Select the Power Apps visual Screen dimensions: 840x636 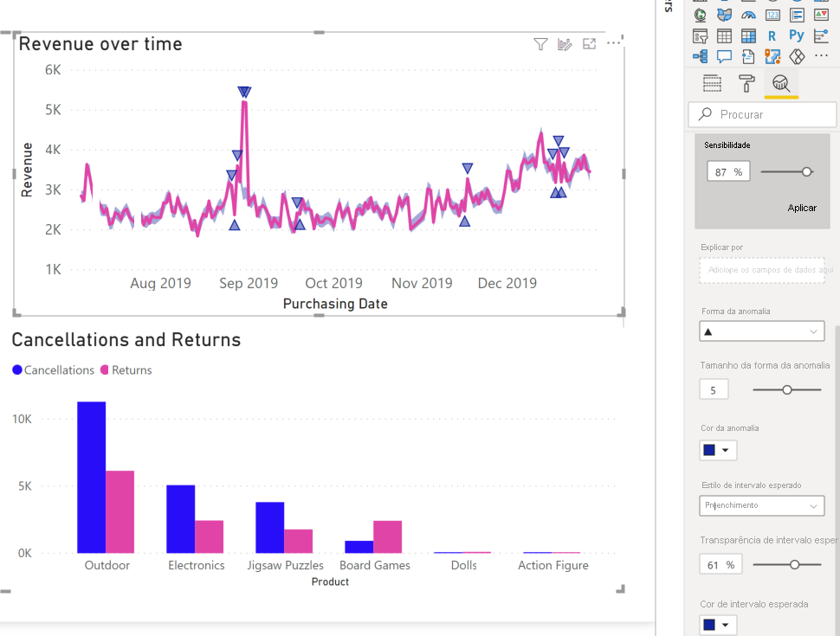coord(798,56)
